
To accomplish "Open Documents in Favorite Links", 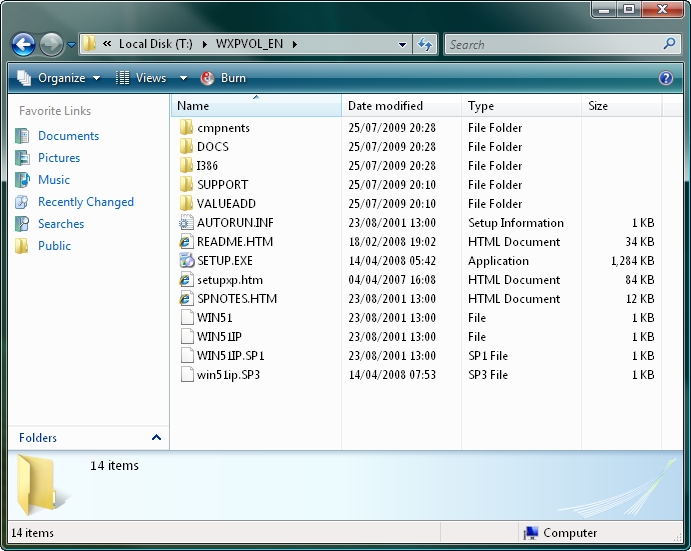I will pyautogui.click(x=68, y=136).
